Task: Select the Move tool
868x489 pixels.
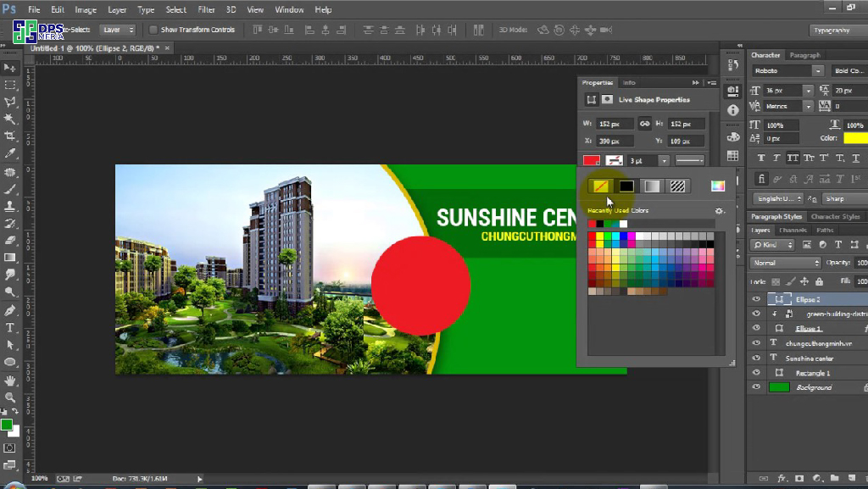Action: point(10,68)
